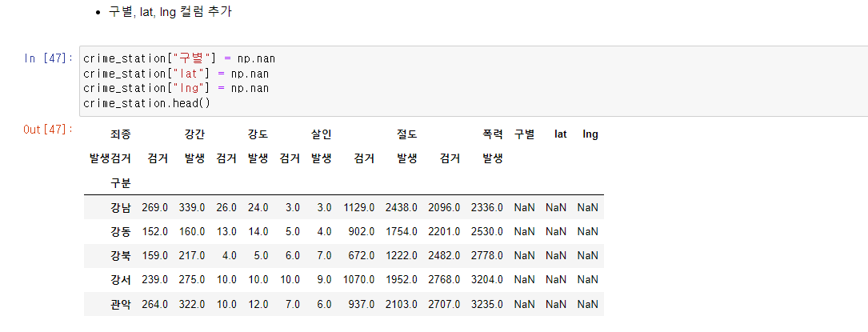Screen dimensions: 868x332
Task: Click the 발생검거 sub-header label
Action: coord(110,158)
